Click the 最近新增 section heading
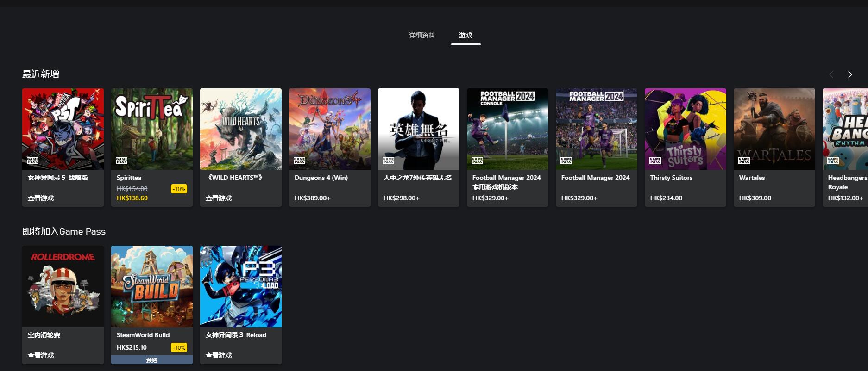 [x=41, y=74]
